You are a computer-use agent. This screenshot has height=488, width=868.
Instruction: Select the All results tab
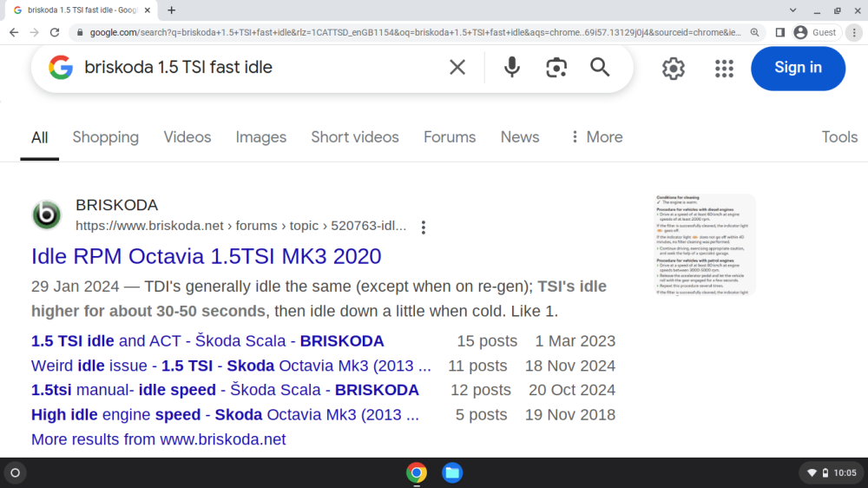tap(39, 137)
